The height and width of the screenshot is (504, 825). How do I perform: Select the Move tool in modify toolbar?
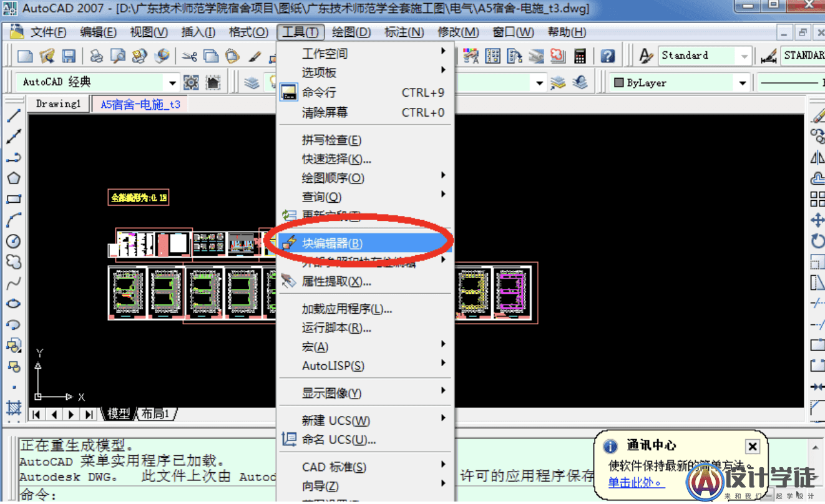[817, 220]
